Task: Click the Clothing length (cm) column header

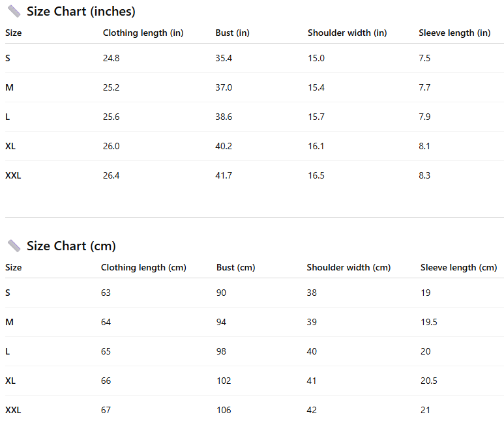Action: [143, 267]
